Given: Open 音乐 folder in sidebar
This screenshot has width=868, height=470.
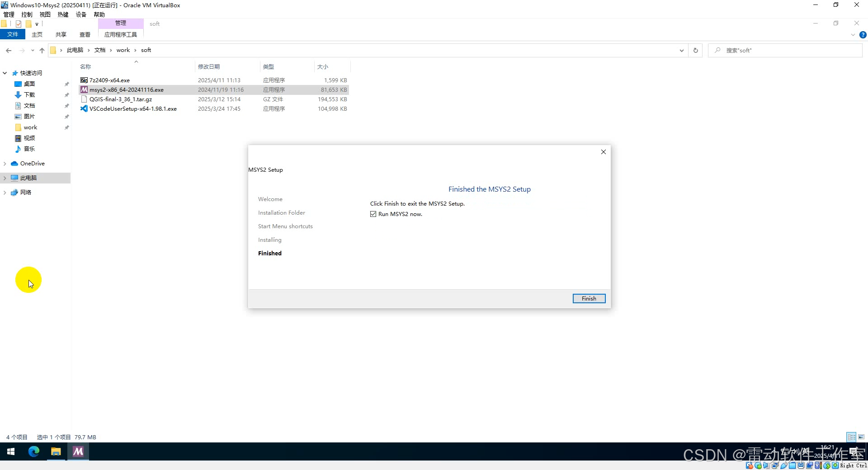Looking at the screenshot, I should 29,149.
